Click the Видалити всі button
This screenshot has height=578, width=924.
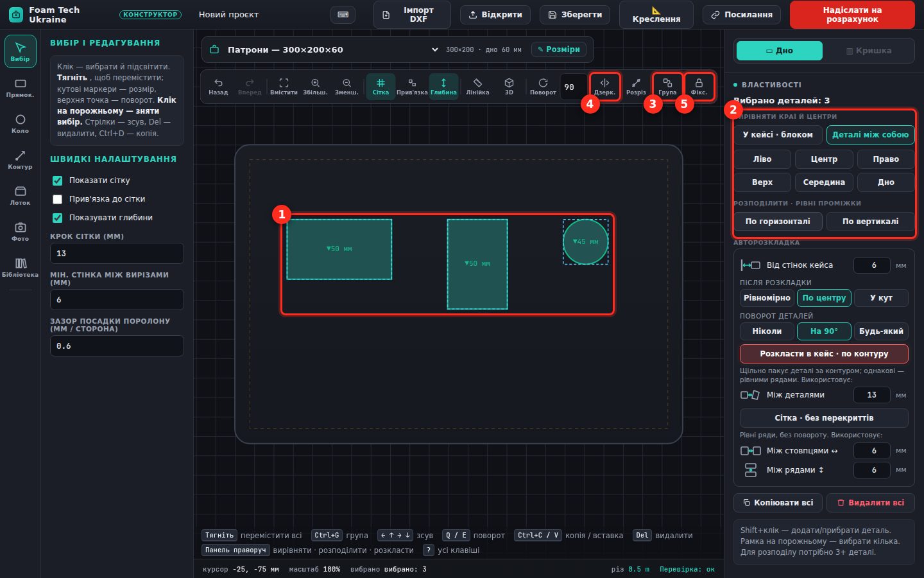point(870,503)
